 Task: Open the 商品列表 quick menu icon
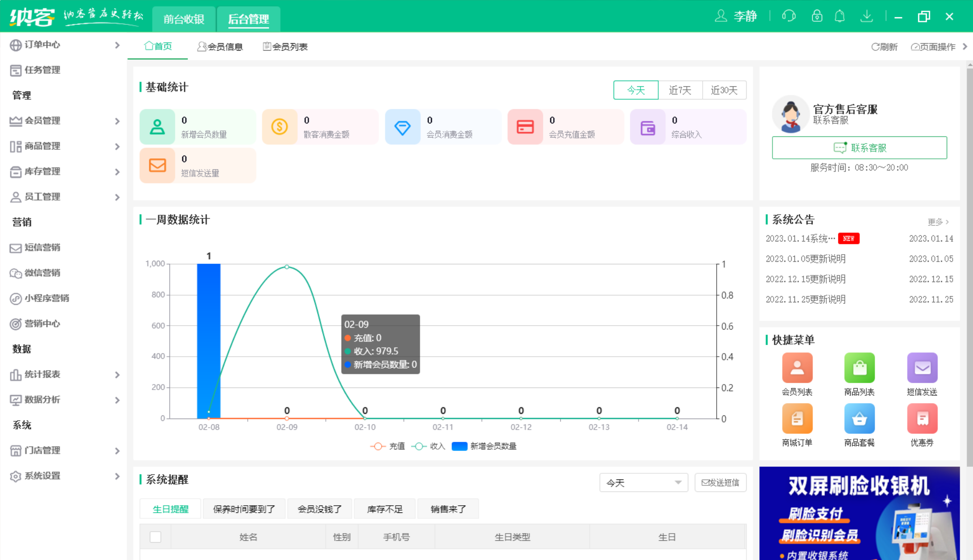point(859,368)
